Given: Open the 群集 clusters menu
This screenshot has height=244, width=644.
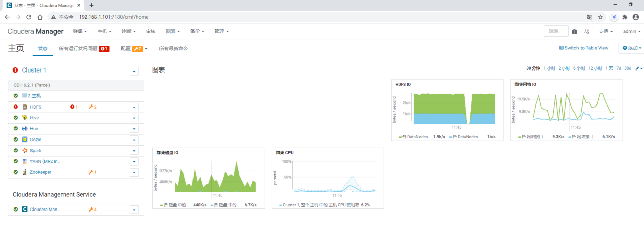Looking at the screenshot, I should [x=80, y=31].
